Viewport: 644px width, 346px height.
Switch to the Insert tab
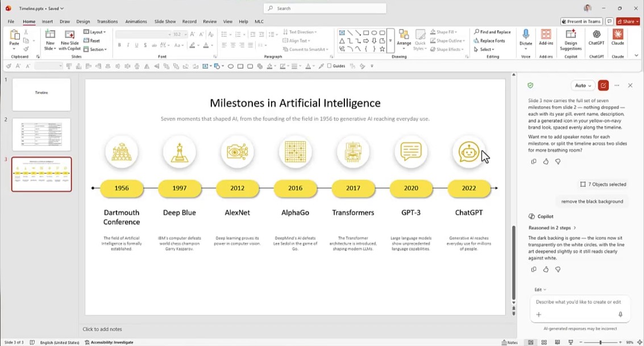pos(47,22)
